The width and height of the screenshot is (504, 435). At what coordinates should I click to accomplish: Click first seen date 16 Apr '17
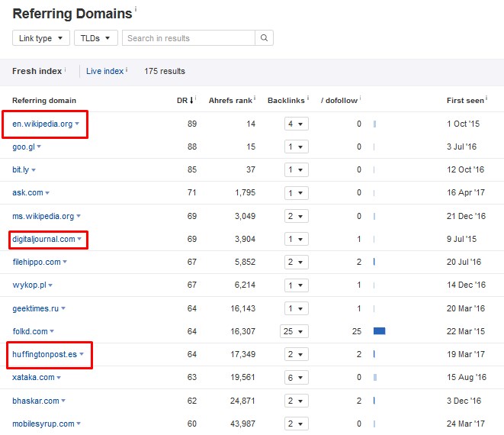tap(465, 193)
